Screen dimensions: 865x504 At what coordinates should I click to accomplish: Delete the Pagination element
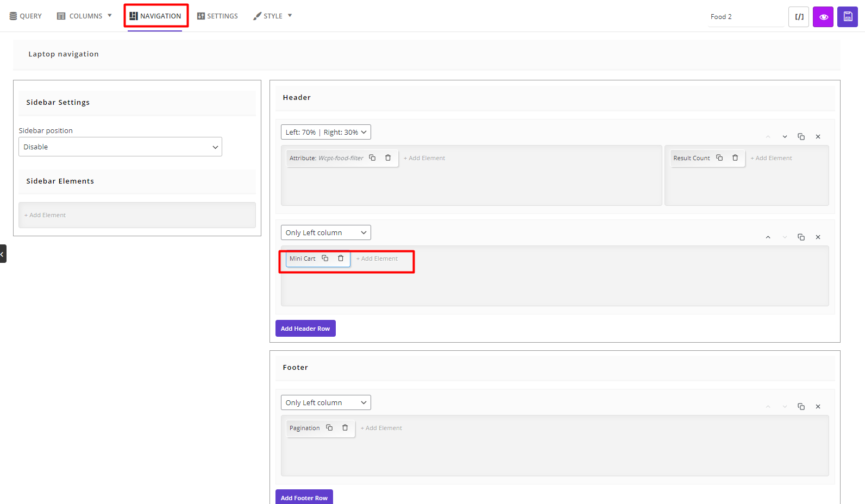click(x=345, y=428)
